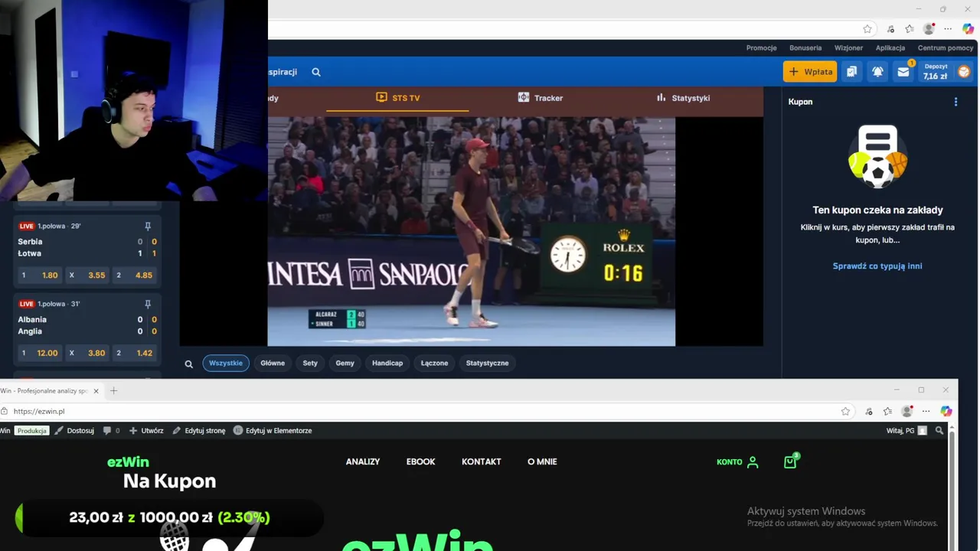The height and width of the screenshot is (551, 980).
Task: Switch to the Tracker tab
Action: click(540, 98)
